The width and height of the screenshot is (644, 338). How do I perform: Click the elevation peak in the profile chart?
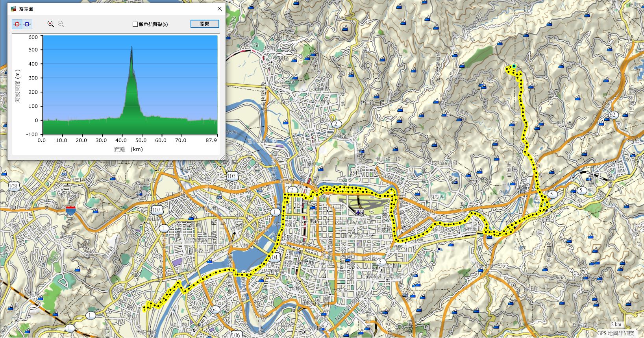point(131,47)
